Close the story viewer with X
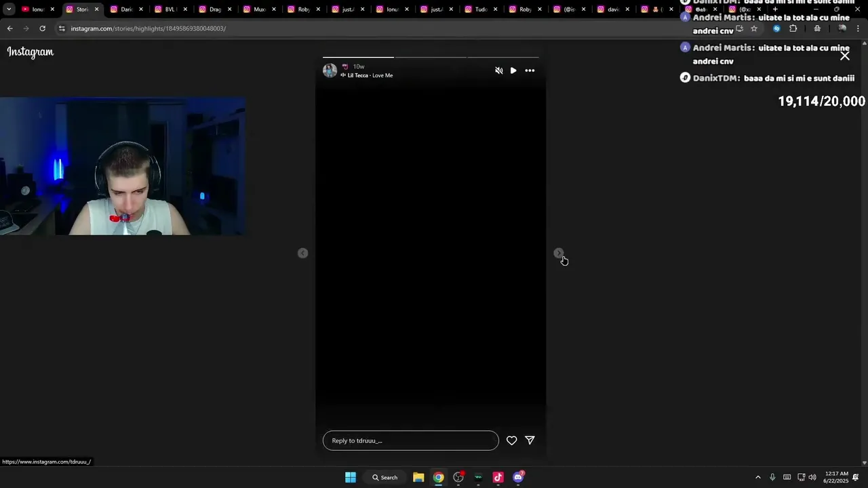 [845, 56]
